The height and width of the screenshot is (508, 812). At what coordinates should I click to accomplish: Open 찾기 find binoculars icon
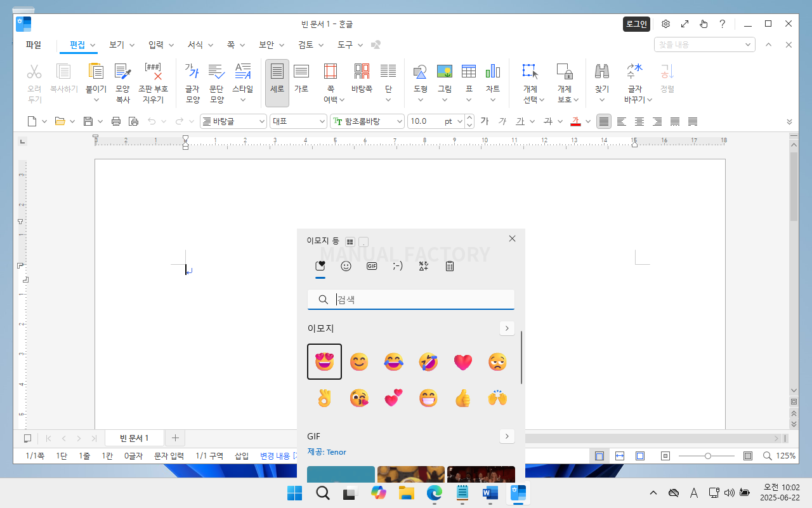602,71
